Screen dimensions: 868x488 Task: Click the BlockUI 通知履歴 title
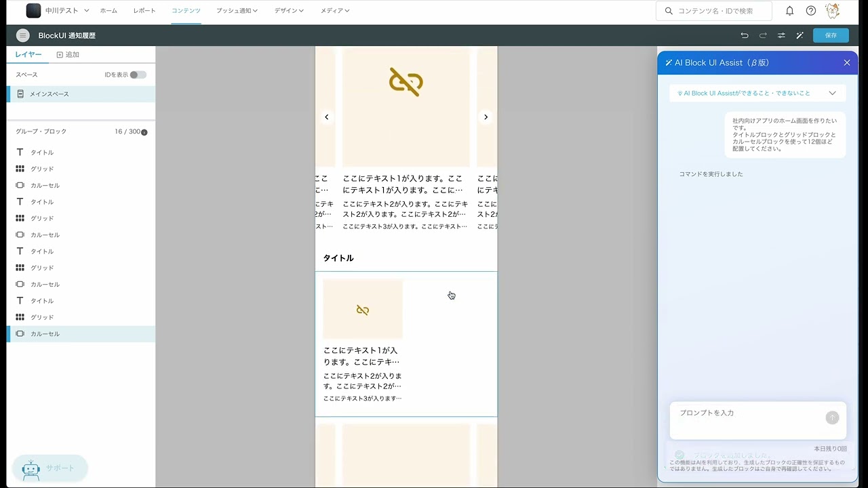click(67, 35)
